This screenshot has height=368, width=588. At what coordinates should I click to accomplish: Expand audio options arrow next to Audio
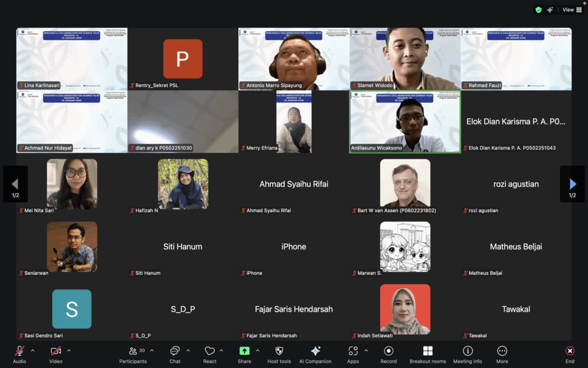tap(33, 351)
